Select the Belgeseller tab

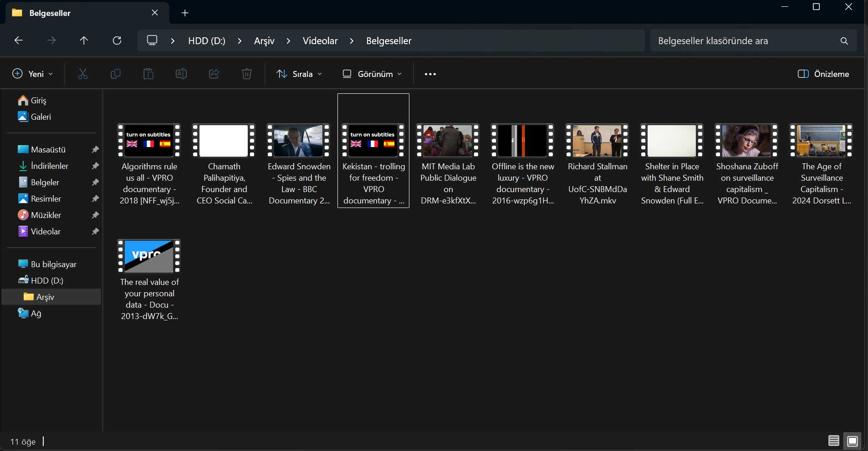coord(87,13)
